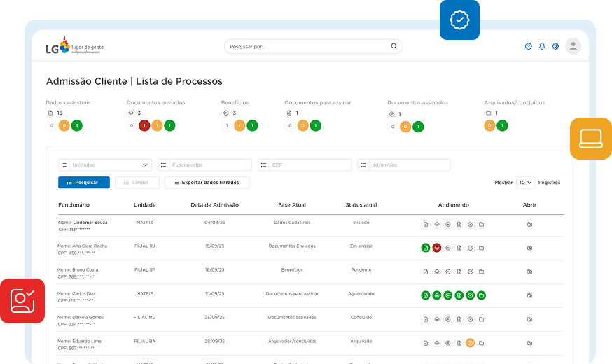
Task: Open notifications bell in header
Action: tap(542, 47)
